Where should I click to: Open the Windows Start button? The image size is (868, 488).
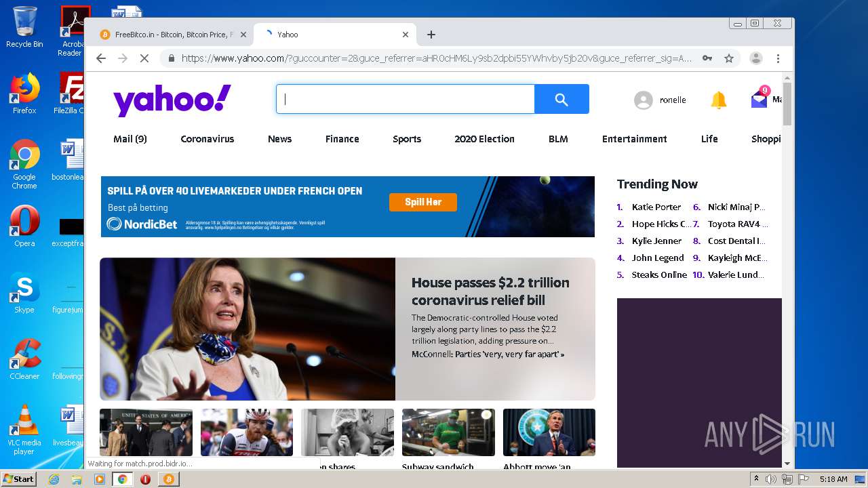[x=18, y=479]
